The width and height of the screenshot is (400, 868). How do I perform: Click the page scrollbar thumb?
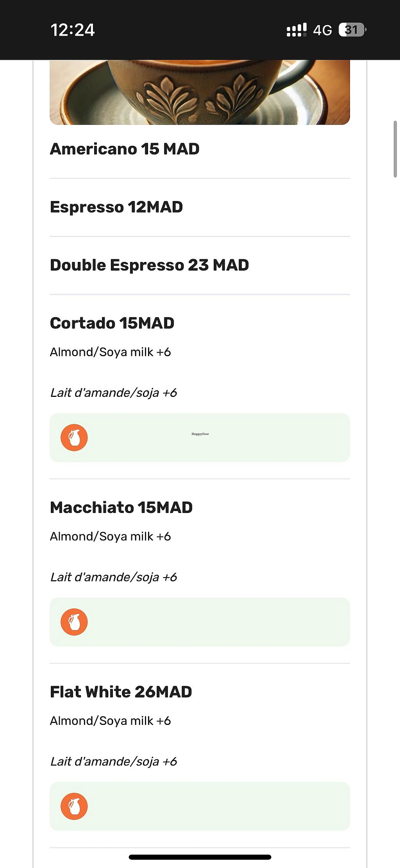395,149
